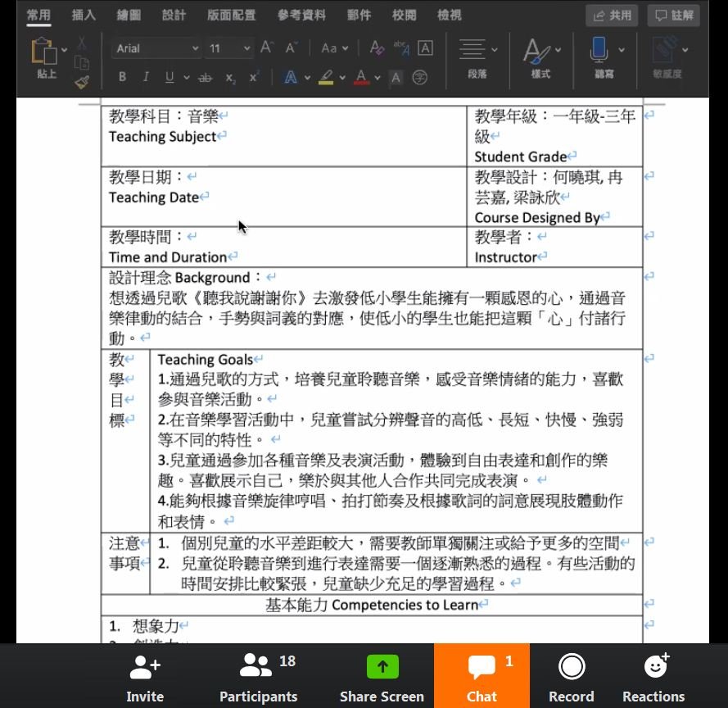The width and height of the screenshot is (728, 708).
Task: Open the Dictate microphone tool
Action: click(599, 51)
